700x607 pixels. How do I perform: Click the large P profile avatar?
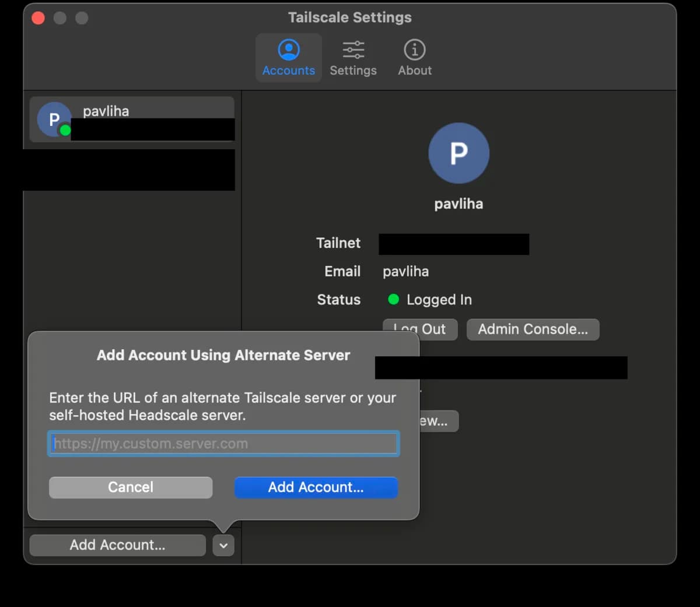pos(459,153)
